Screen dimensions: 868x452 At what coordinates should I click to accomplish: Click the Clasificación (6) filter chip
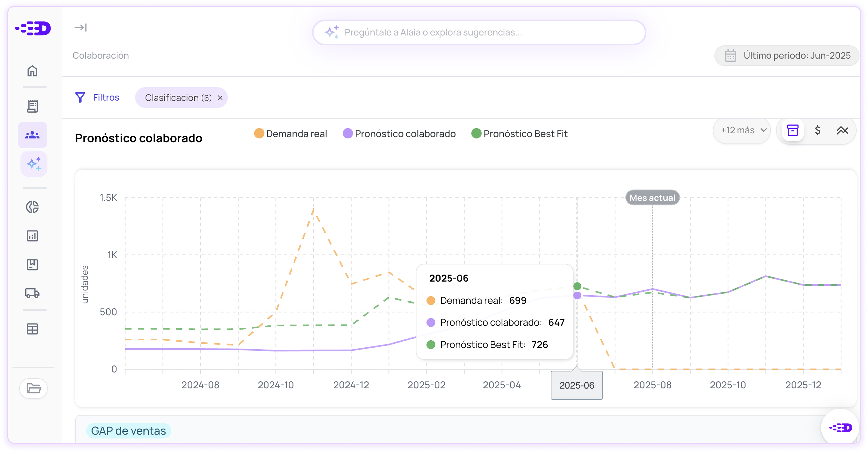coord(181,98)
